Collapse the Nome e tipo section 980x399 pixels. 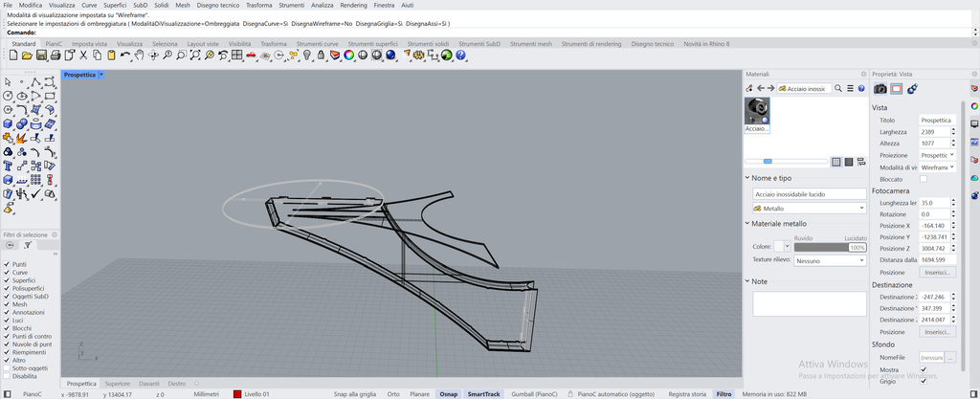(x=747, y=178)
